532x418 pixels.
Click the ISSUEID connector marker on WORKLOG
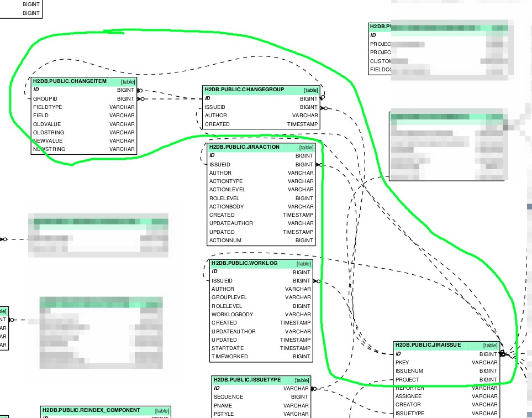pyautogui.click(x=316, y=281)
